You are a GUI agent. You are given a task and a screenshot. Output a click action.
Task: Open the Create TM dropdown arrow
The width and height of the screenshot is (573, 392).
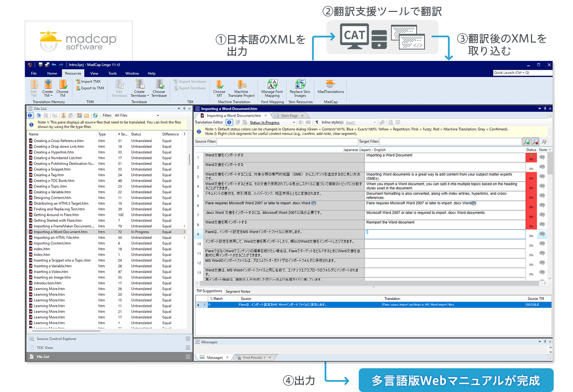[x=51, y=96]
